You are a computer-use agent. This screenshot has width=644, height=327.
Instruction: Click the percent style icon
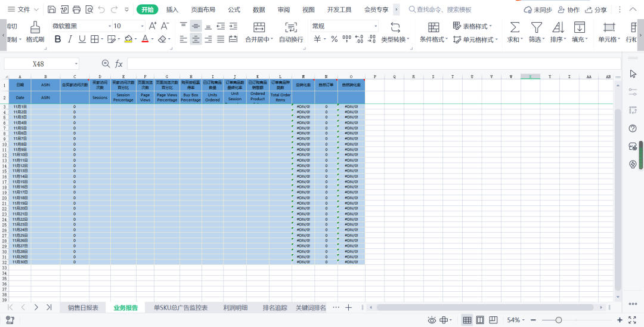(x=335, y=39)
